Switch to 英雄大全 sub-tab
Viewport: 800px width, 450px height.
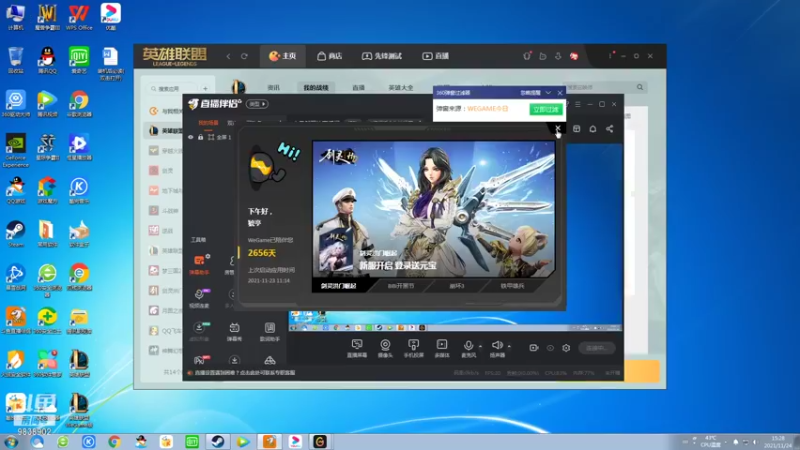click(401, 88)
